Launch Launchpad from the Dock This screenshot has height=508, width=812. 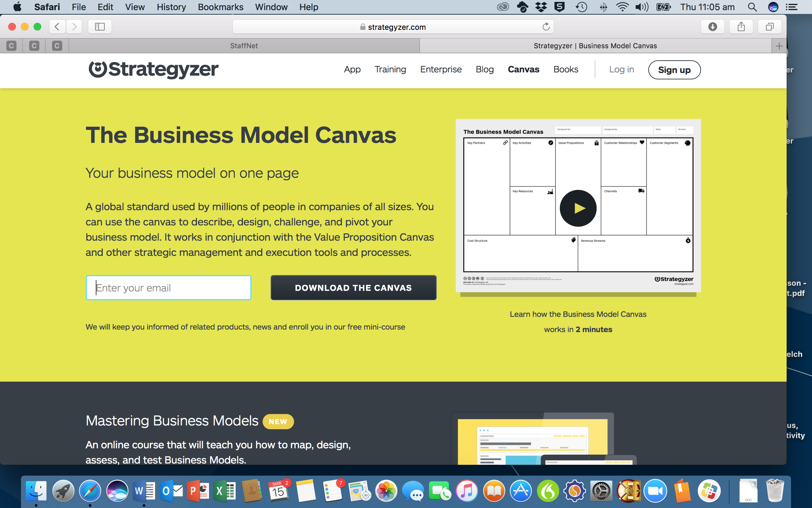(x=63, y=491)
